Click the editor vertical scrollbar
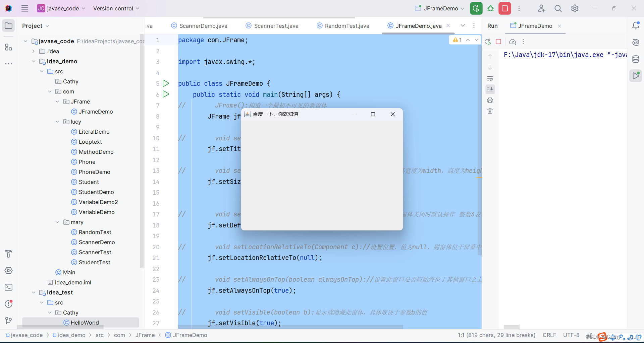The height and width of the screenshot is (343, 644). (x=479, y=151)
